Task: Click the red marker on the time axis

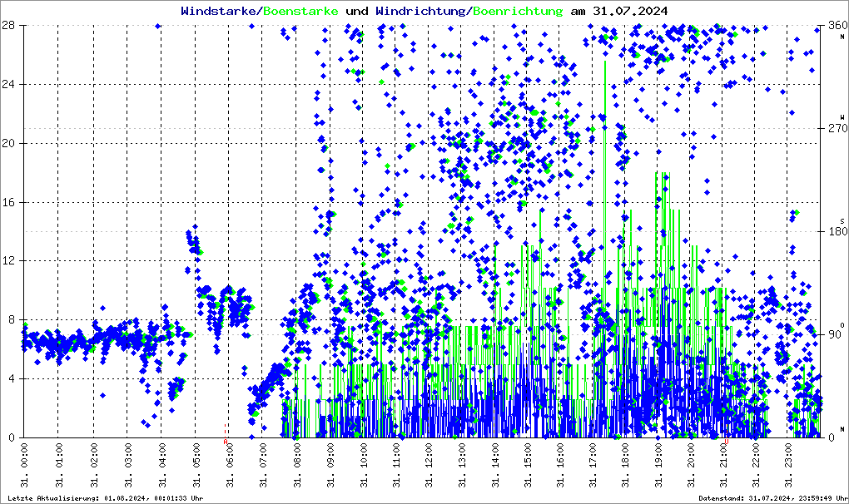Action: 226,431
